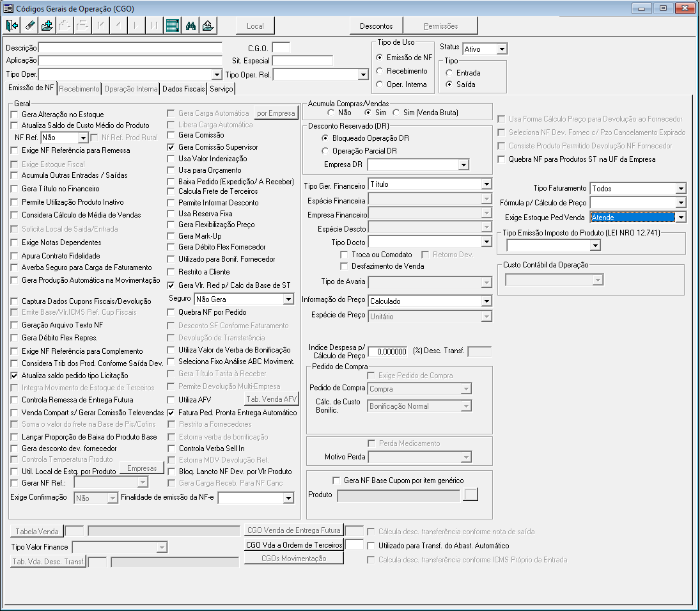
Task: Click CGO Vda a Ordem de Terceiros button
Action: [x=294, y=545]
